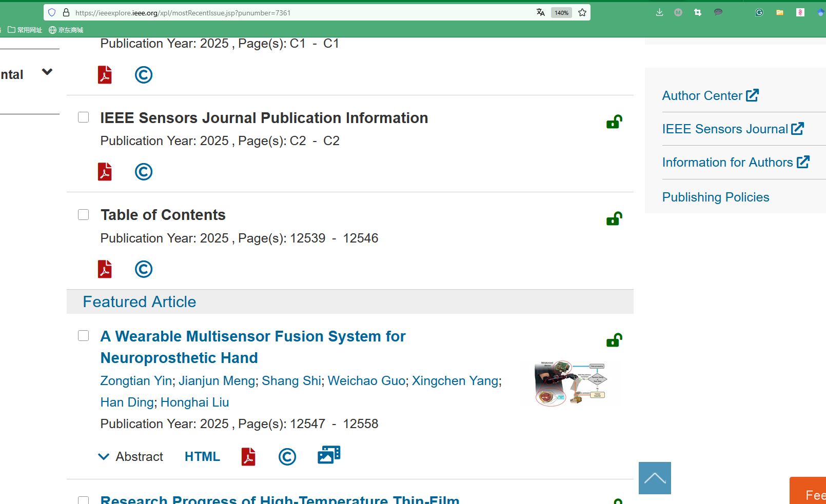This screenshot has width=826, height=504.
Task: Click the browser translate page icon
Action: point(541,13)
